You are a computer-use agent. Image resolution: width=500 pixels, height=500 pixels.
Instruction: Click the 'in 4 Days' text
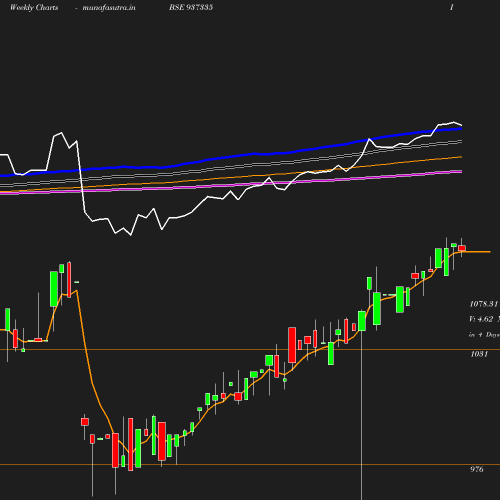[484, 335]
